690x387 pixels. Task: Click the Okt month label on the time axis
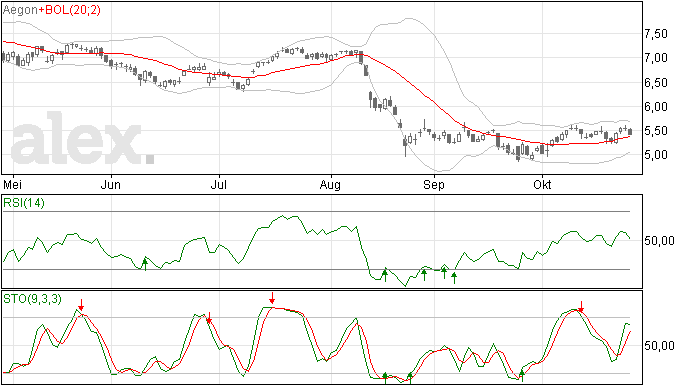pos(542,184)
